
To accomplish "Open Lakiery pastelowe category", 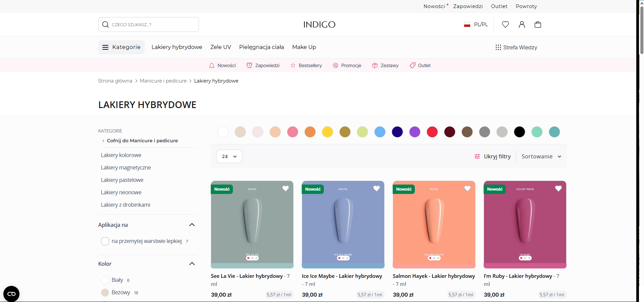I will pyautogui.click(x=122, y=180).
